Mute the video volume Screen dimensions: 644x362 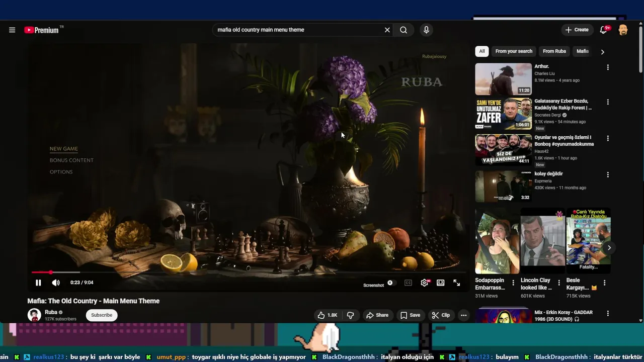coord(56,283)
